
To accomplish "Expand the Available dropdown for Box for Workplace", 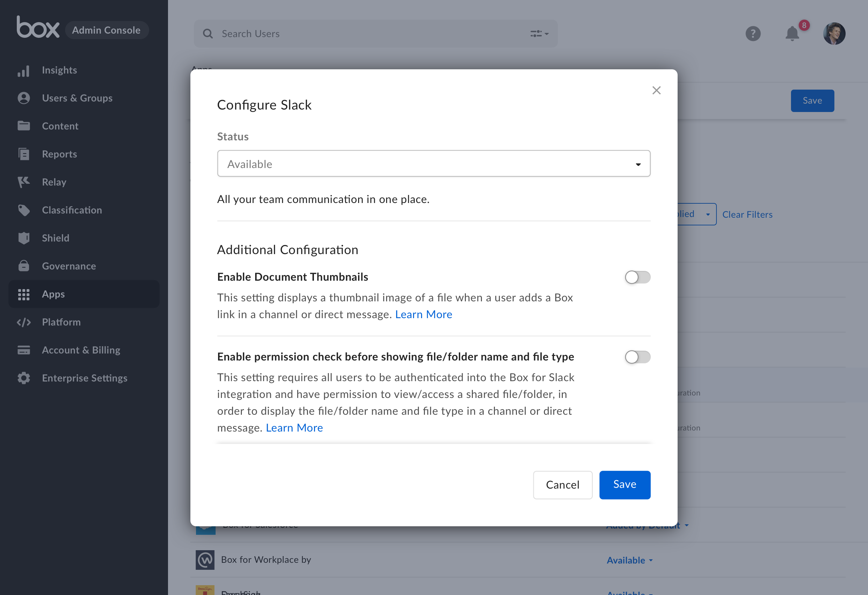I will click(630, 560).
